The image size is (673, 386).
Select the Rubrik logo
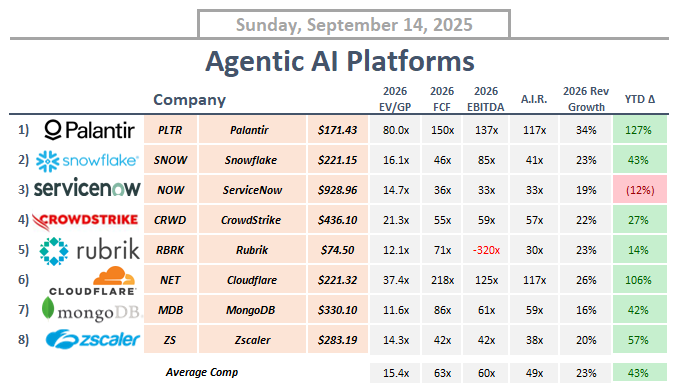coord(89,251)
